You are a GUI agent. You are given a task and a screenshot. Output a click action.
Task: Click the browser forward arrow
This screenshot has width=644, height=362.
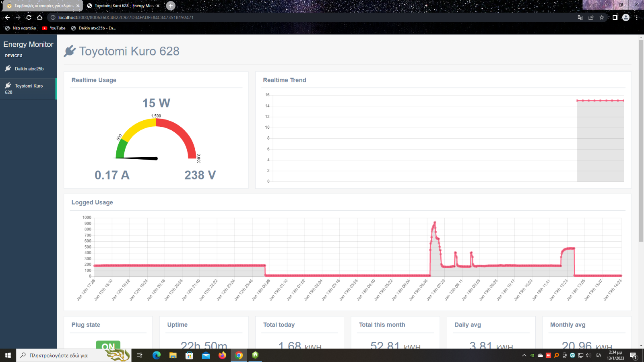[18, 17]
